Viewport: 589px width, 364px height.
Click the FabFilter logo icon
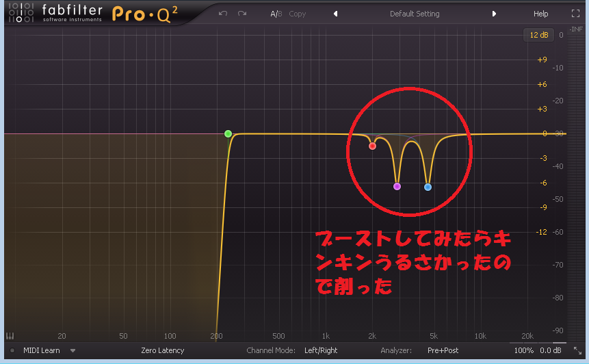click(x=21, y=12)
